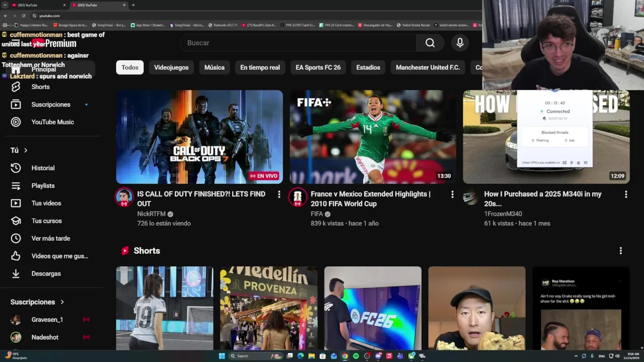Start voice search with the microphone icon
The image size is (644, 362).
click(x=460, y=43)
